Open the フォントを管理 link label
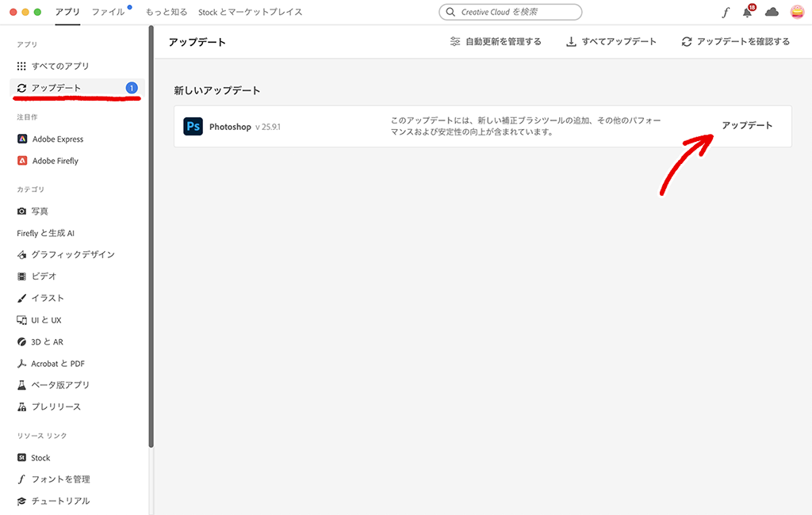The width and height of the screenshot is (812, 515). click(x=60, y=479)
